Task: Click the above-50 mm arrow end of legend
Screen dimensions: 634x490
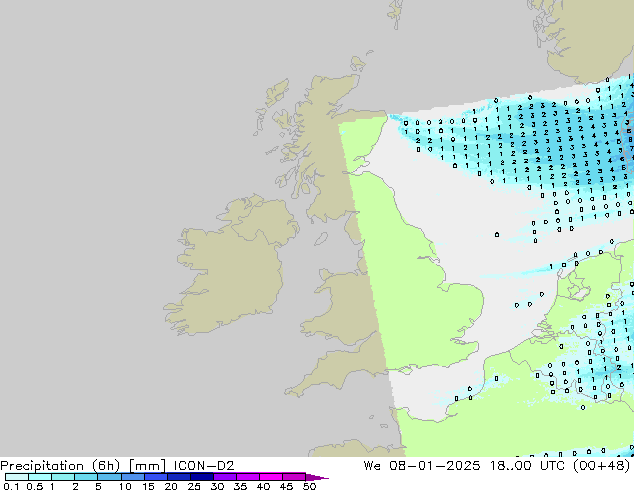Action: (x=317, y=477)
